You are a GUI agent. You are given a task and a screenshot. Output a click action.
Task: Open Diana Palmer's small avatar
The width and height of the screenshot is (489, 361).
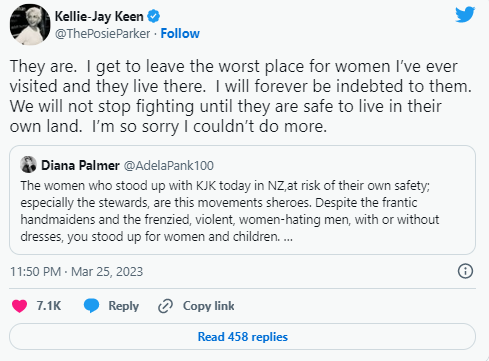[28, 164]
